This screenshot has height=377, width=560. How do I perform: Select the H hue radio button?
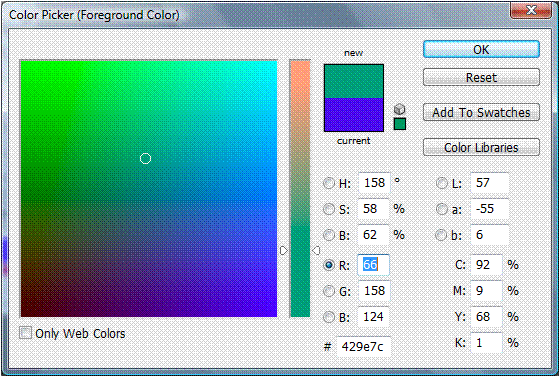[x=329, y=183]
